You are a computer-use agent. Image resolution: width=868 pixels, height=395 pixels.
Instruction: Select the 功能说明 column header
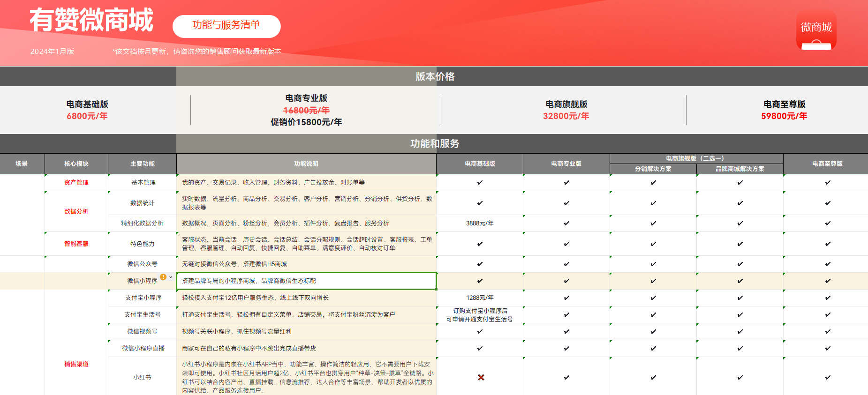306,164
